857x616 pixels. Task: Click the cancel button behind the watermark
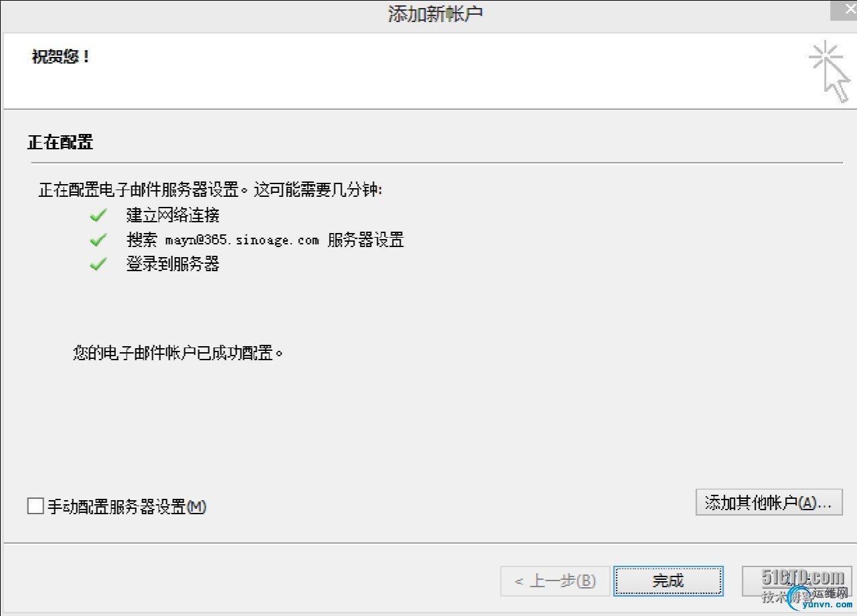pyautogui.click(x=796, y=581)
